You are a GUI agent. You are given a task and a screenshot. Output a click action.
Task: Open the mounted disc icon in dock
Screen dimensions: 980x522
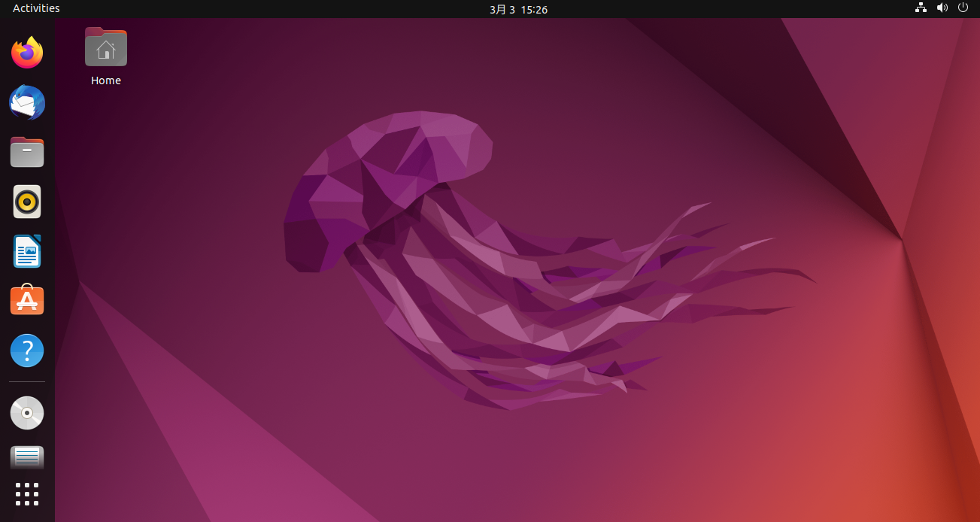click(x=27, y=413)
